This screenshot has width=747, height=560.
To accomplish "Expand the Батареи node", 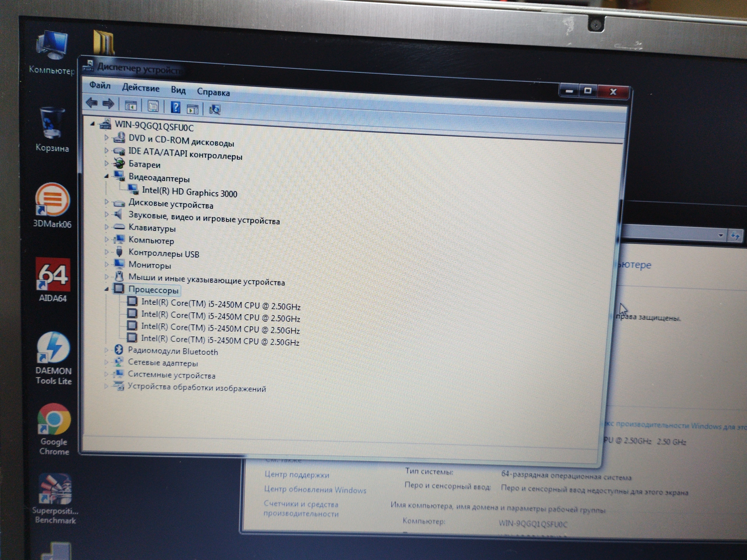I will [x=107, y=163].
